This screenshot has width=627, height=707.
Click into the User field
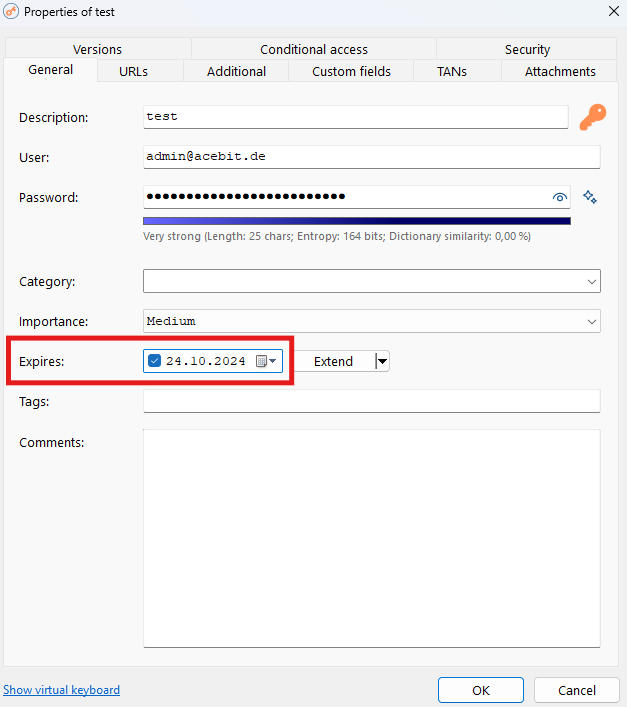[x=371, y=157]
